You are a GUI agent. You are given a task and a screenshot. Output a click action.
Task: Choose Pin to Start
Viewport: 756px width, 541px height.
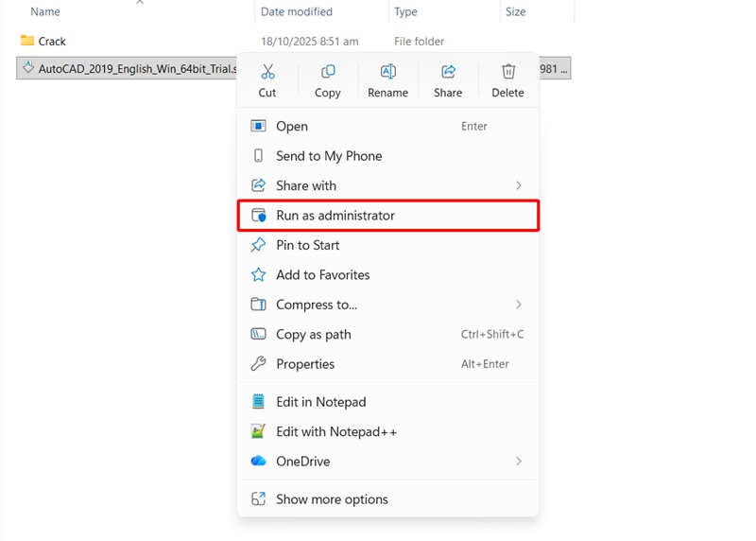click(388, 245)
